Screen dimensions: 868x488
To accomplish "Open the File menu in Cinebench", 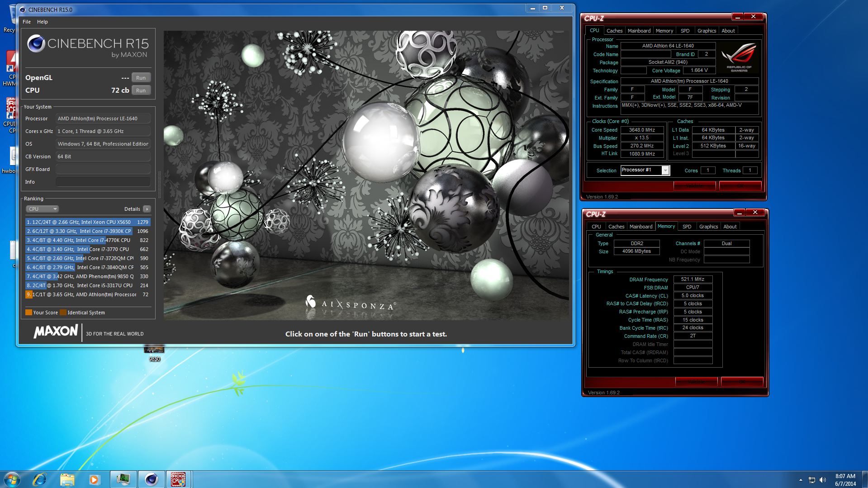I will click(x=27, y=22).
